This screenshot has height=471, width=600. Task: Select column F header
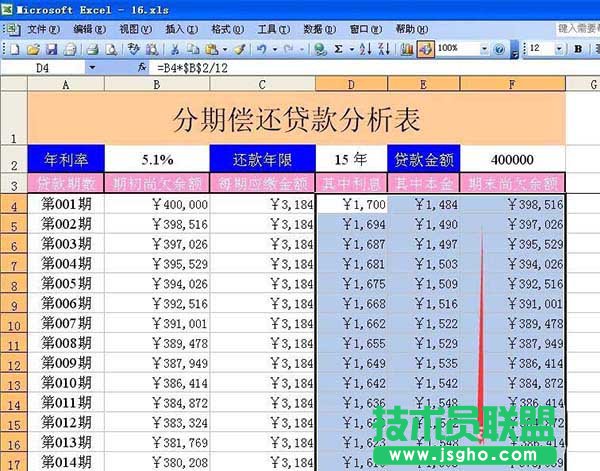[x=513, y=84]
